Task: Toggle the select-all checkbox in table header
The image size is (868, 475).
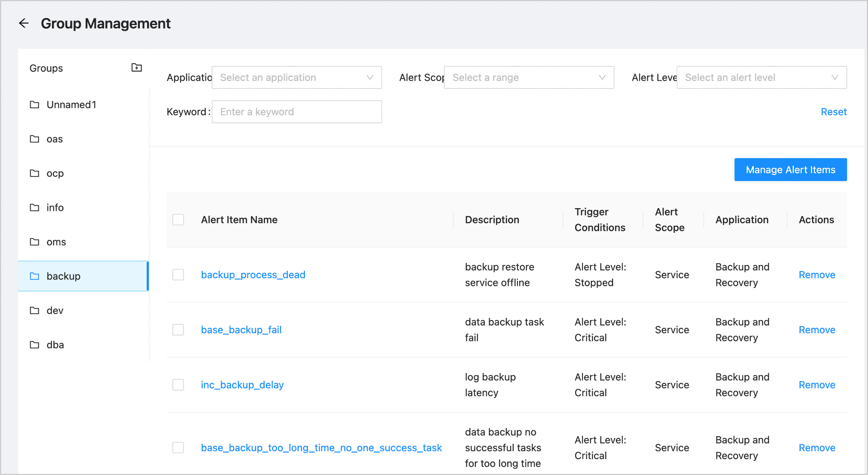Action: [x=178, y=220]
